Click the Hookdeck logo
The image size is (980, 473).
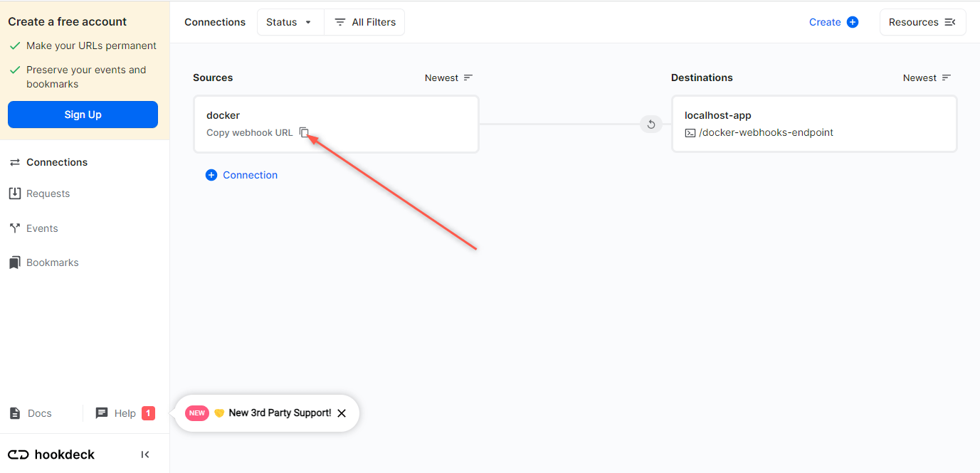(51, 454)
